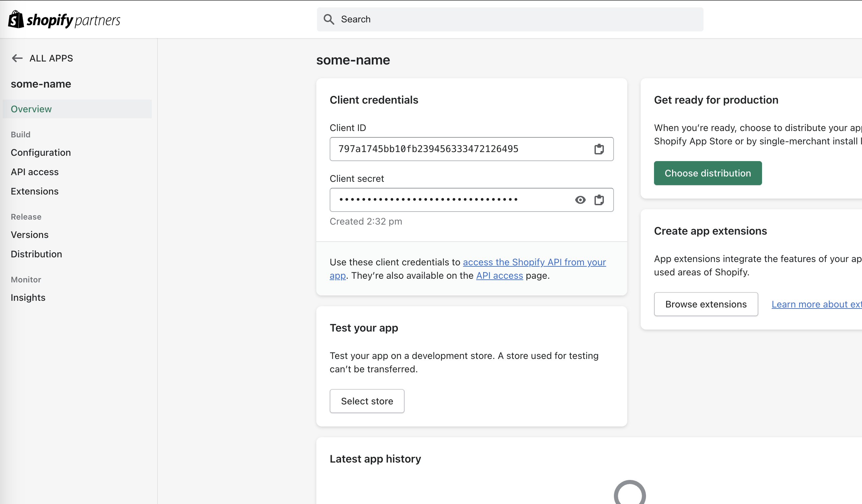The height and width of the screenshot is (504, 862).
Task: Click the Select store button
Action: coord(367,401)
